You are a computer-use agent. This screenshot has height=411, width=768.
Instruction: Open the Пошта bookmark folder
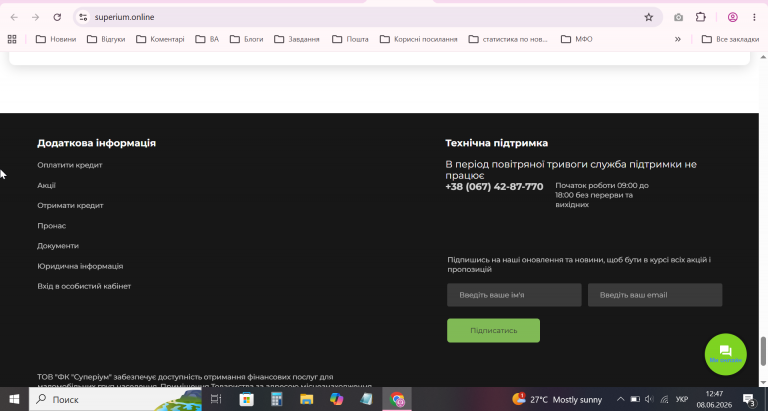(350, 39)
